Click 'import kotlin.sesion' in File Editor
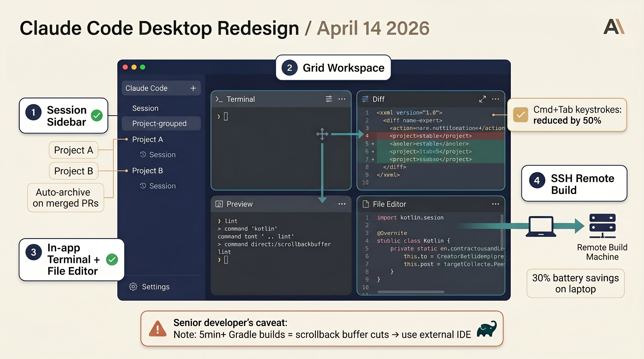 tap(410, 217)
